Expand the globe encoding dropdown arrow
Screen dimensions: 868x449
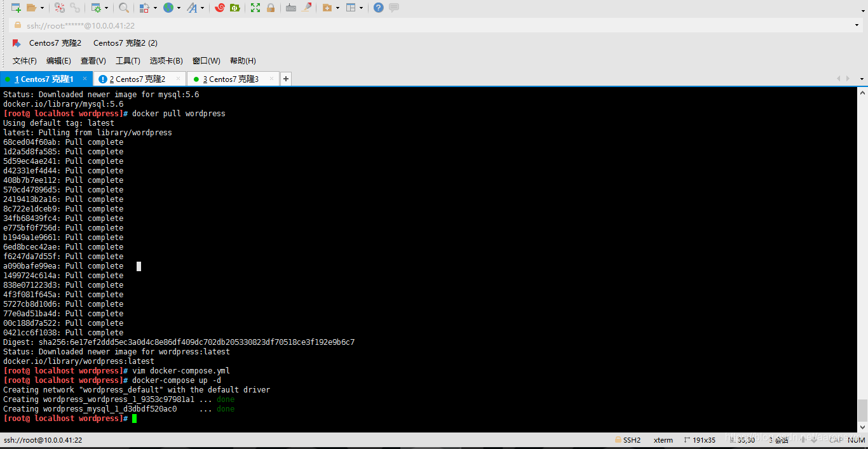[x=179, y=8]
